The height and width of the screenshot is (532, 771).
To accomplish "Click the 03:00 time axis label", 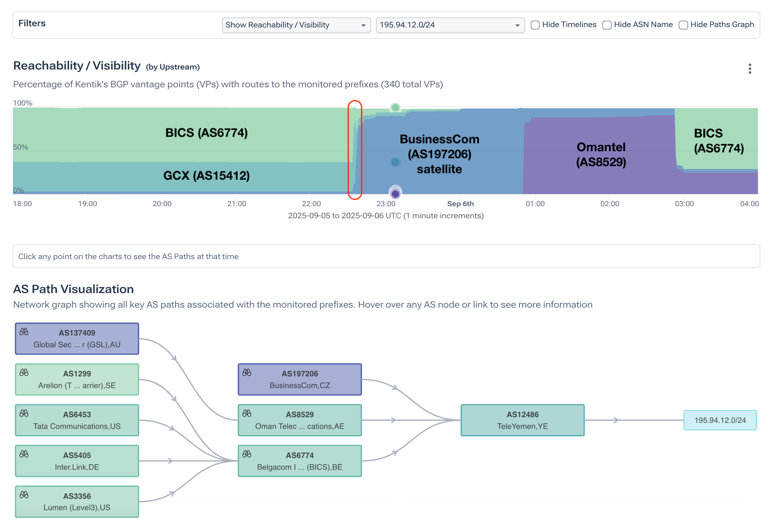I will (684, 204).
